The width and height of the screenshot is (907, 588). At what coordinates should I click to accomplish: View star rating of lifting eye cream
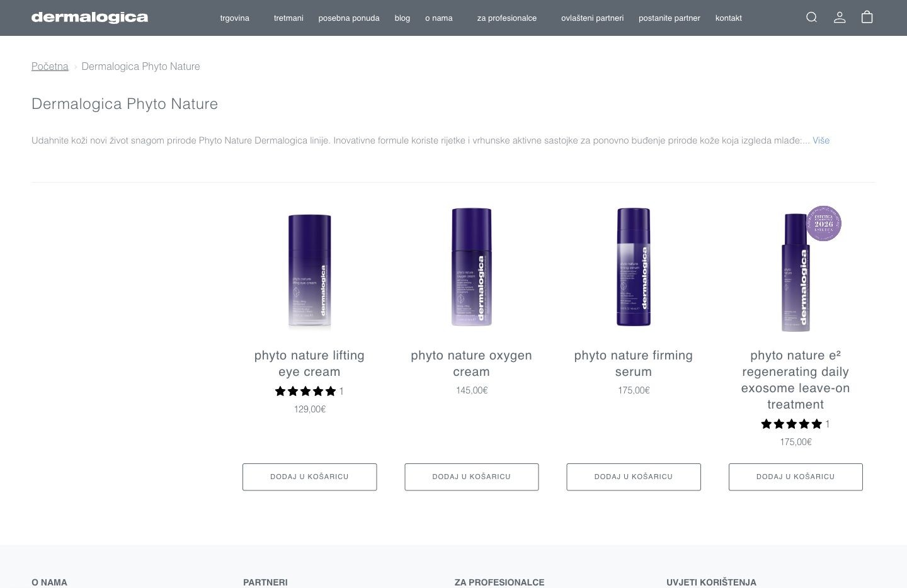(x=305, y=391)
